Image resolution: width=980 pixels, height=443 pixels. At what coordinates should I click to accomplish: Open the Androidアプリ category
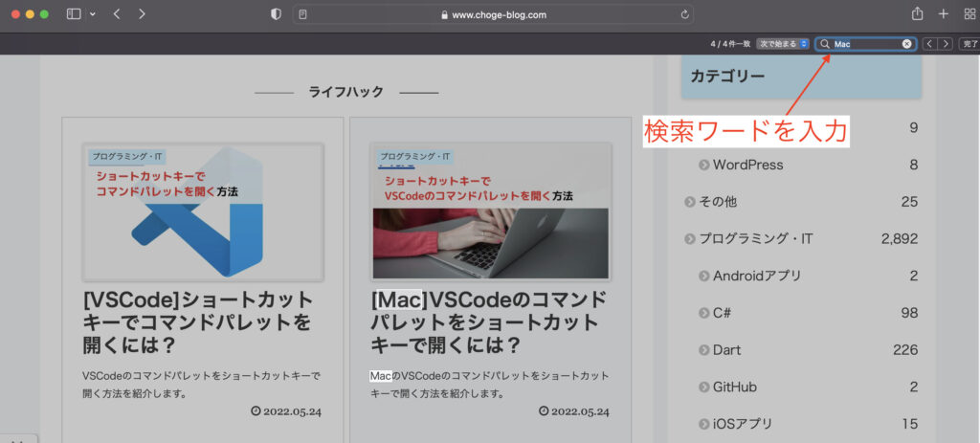(757, 276)
